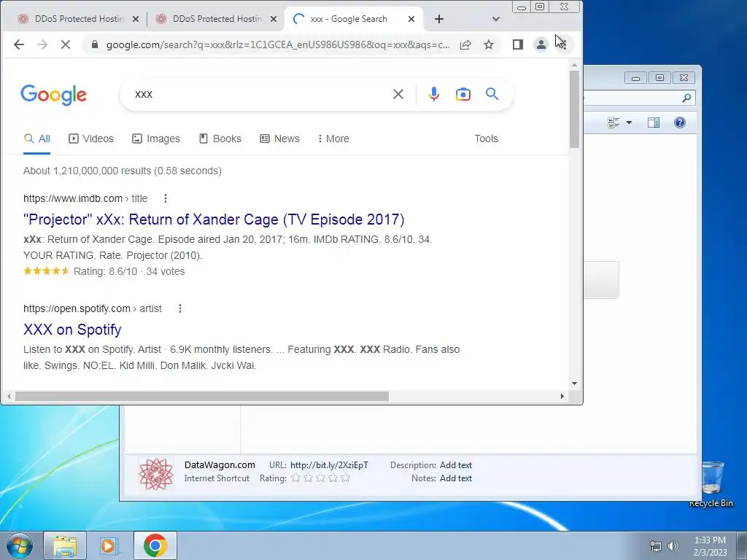The width and height of the screenshot is (747, 560).
Task: Search by image with the camera icon
Action: 463,94
